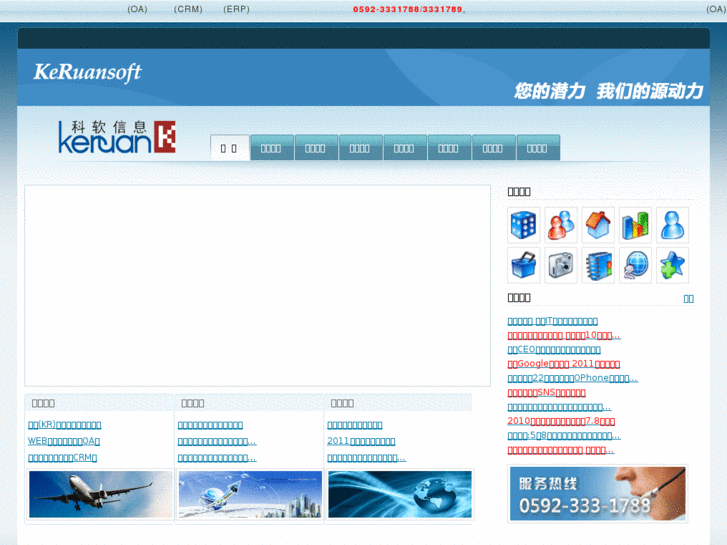This screenshot has height=545, width=727.
Task: Click the large empty white slideshow area
Action: click(x=257, y=286)
